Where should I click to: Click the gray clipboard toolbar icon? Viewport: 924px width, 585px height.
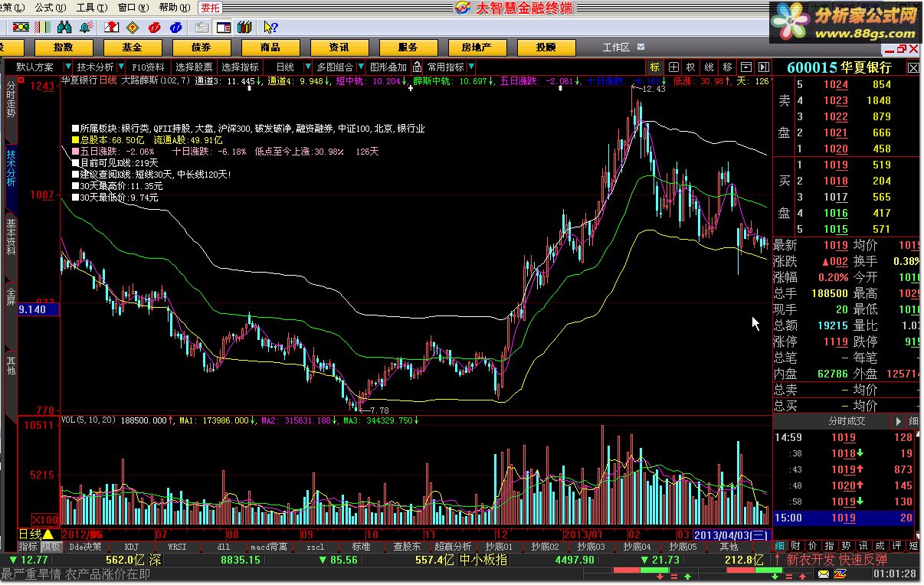[202, 28]
